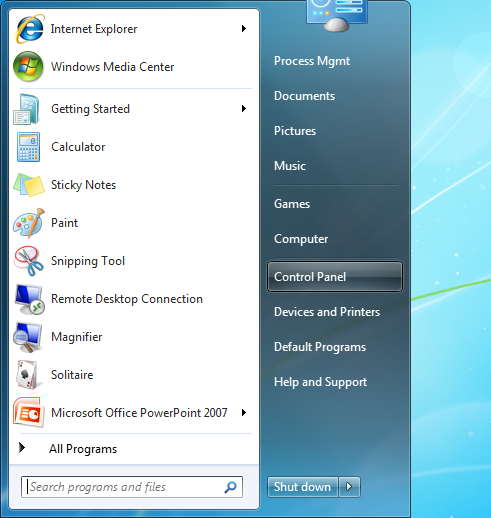Viewport: 491px width, 518px height.
Task: Click the Snipping Tool scissors icon
Action: (29, 261)
